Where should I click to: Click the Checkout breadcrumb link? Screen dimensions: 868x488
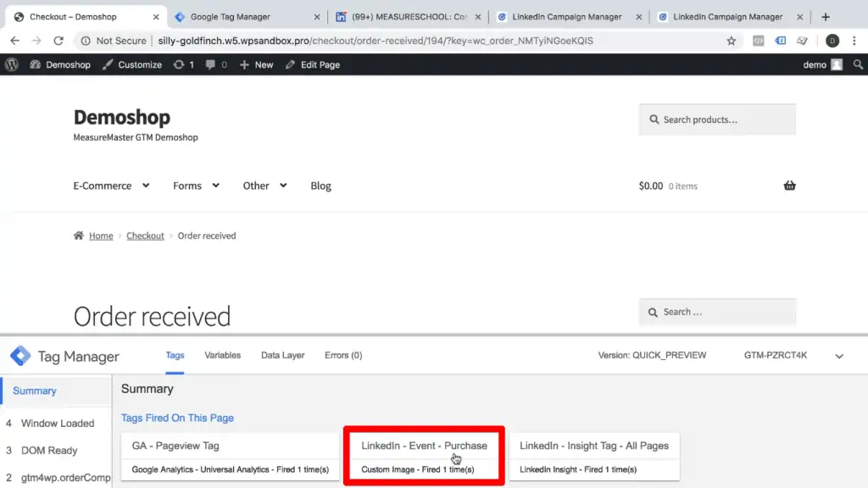coord(145,236)
